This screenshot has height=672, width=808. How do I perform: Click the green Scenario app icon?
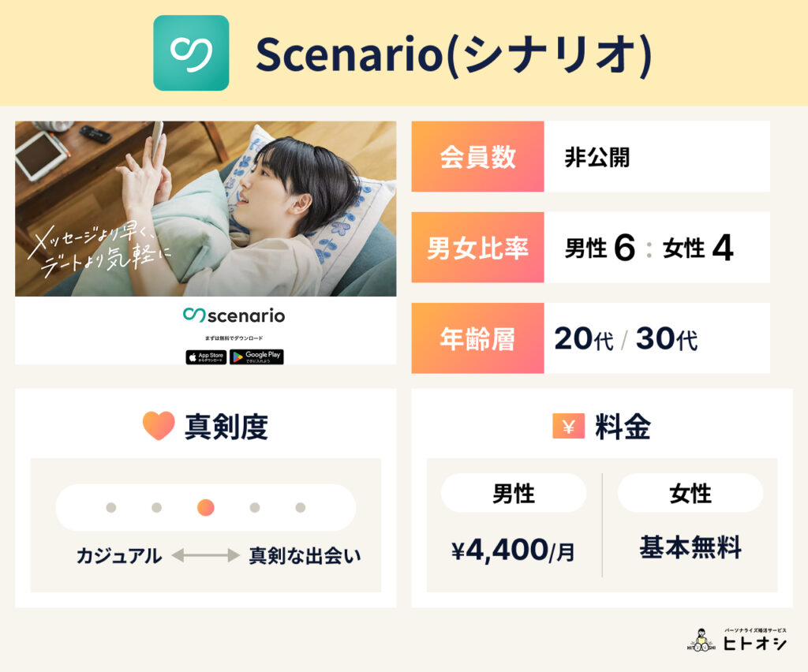tap(191, 53)
